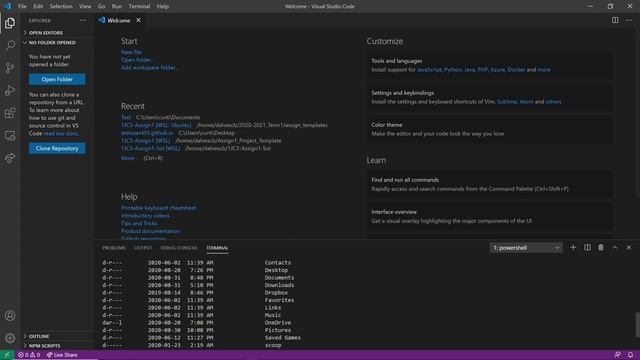
Task: Click the Clone Repository button
Action: point(57,148)
